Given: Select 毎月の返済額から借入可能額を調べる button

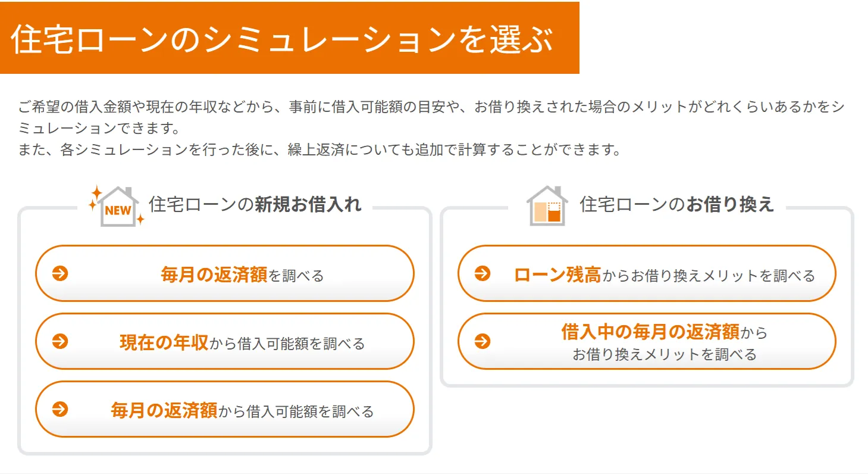Looking at the screenshot, I should pos(225,409).
